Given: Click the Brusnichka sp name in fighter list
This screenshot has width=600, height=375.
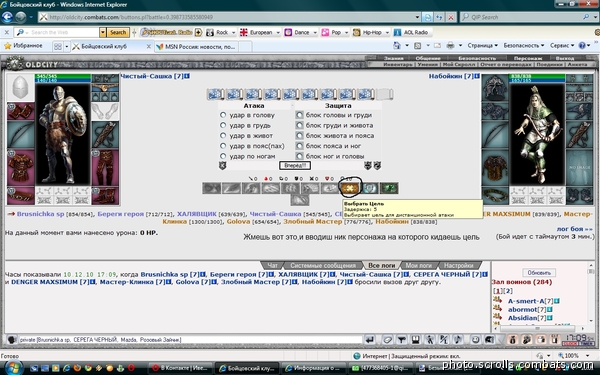Looking at the screenshot, I should pos(40,214).
